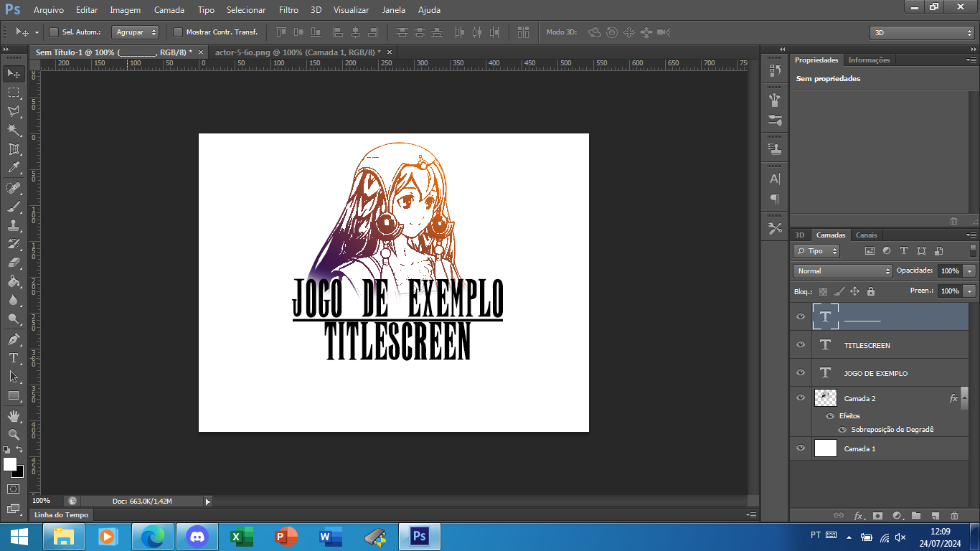Select the Healing Brush tool
Screen dimensions: 980x551
pos(14,188)
